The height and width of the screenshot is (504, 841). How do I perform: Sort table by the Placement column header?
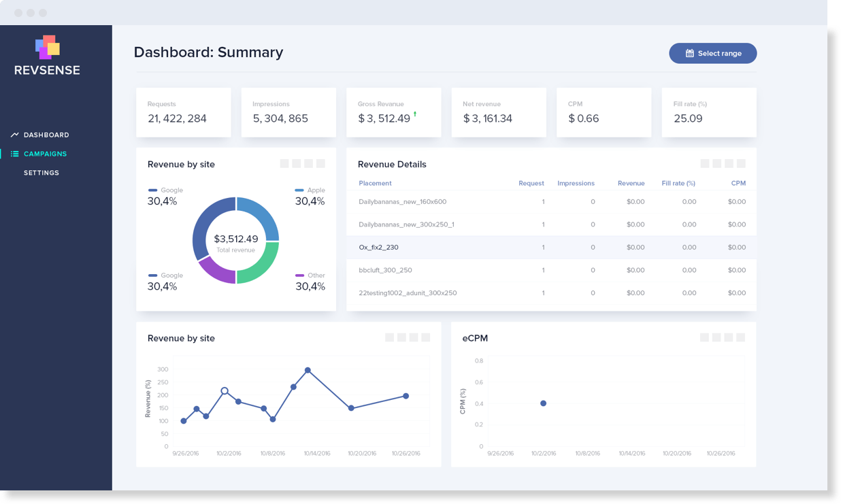[x=375, y=183]
